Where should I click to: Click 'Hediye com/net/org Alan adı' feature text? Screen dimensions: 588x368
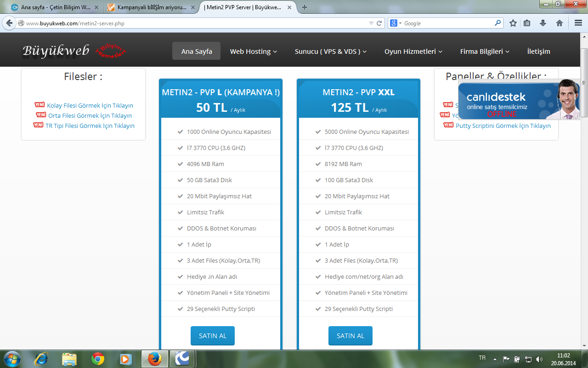pyautogui.click(x=364, y=276)
